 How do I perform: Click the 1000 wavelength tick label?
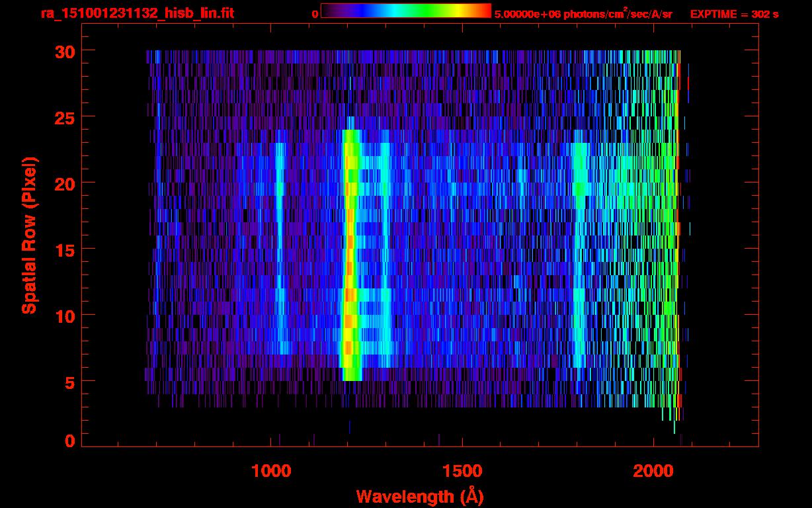(x=271, y=471)
